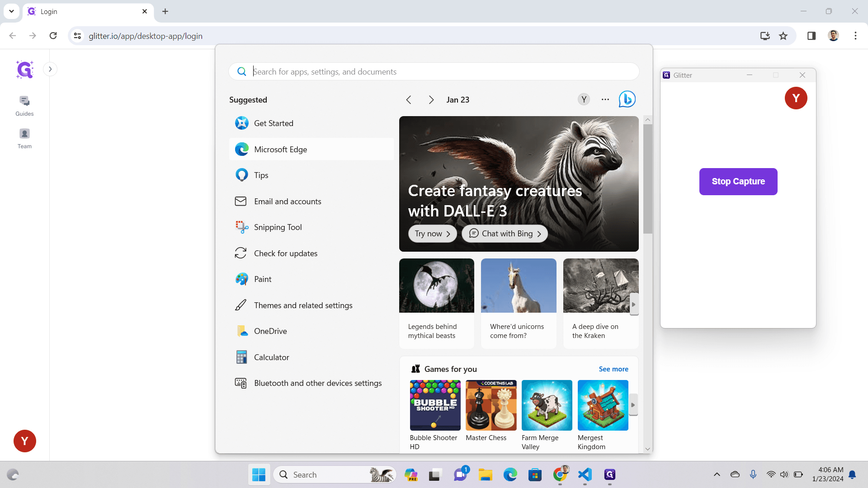Open Themes and related settings
Viewport: 868px width, 488px height.
point(311,305)
